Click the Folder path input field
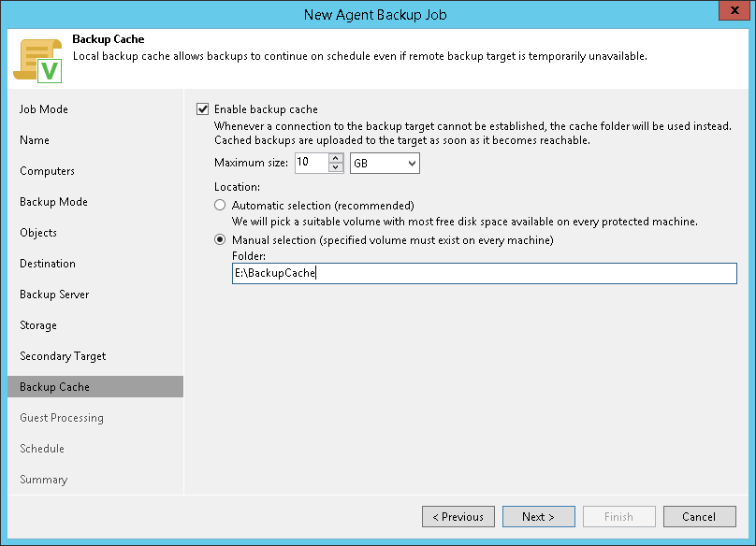This screenshot has height=546, width=756. pos(484,273)
